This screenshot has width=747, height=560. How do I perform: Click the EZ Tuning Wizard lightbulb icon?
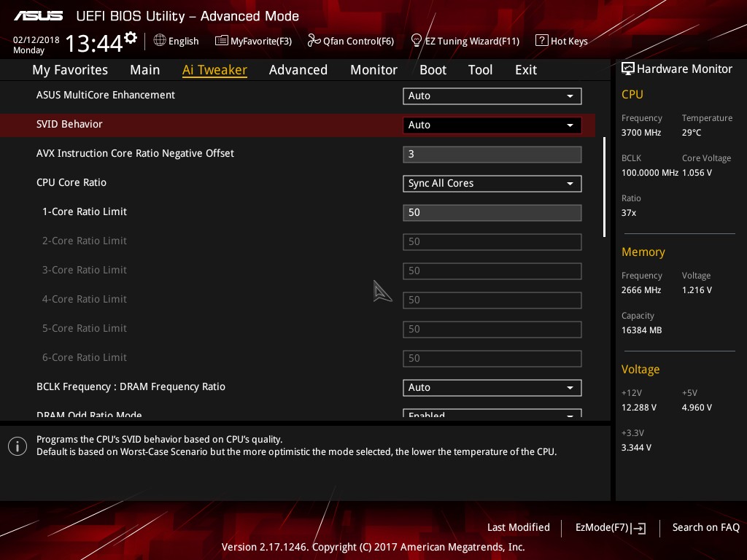tap(417, 41)
